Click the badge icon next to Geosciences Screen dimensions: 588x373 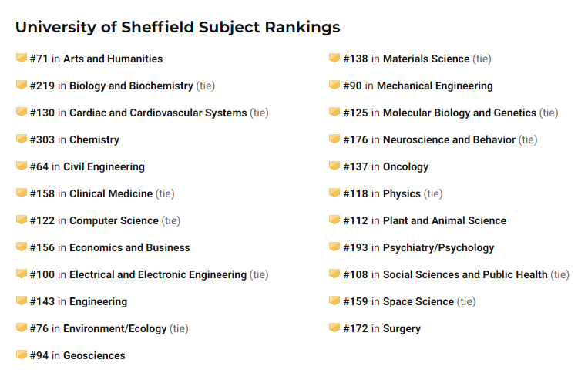tap(22, 355)
